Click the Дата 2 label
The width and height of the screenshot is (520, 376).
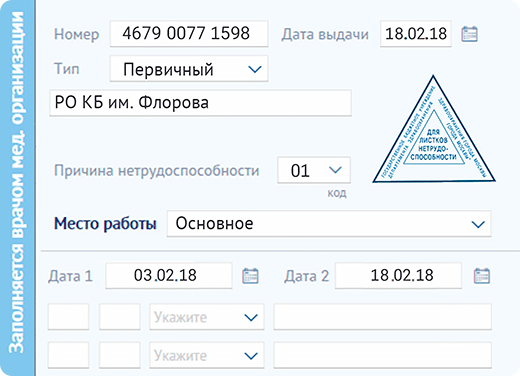[x=307, y=276]
